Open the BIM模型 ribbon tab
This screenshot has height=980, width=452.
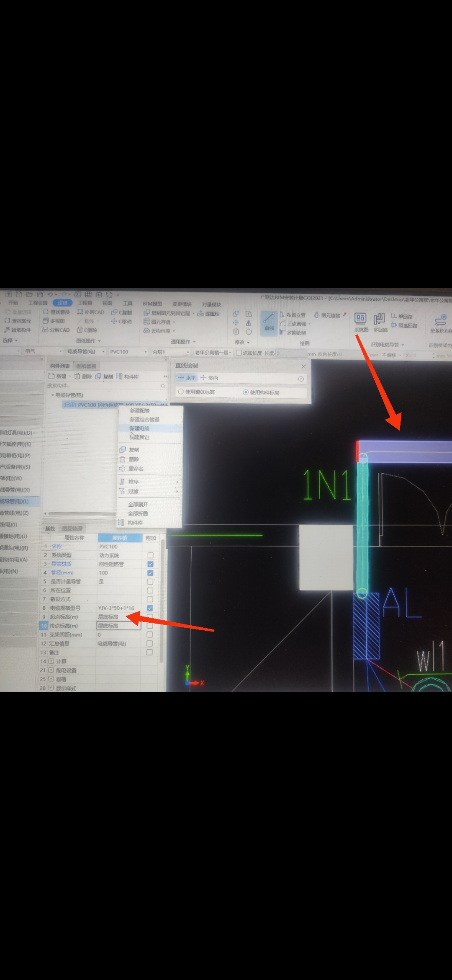(152, 304)
